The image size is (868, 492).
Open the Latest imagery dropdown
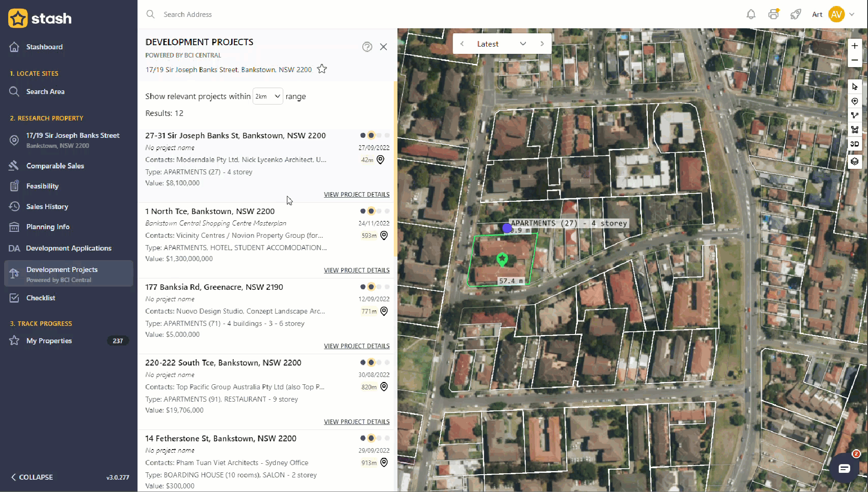(x=501, y=44)
